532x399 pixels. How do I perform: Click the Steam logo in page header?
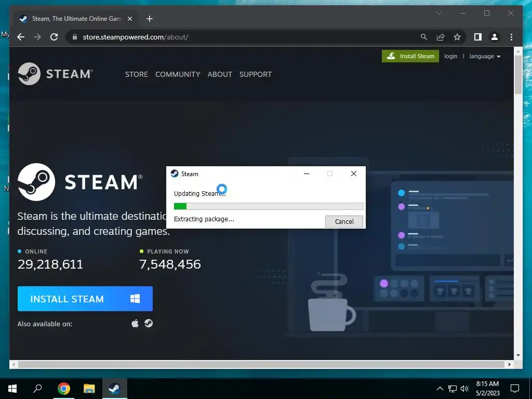tap(55, 74)
